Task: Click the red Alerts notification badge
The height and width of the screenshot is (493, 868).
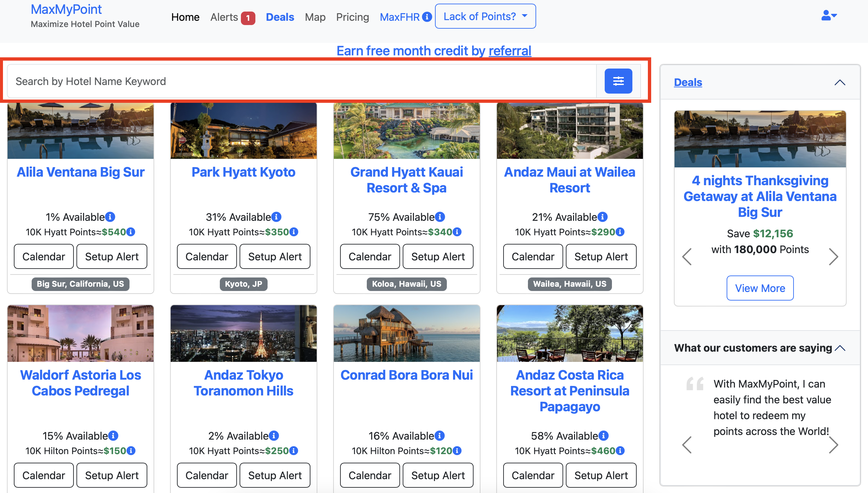Action: click(248, 18)
